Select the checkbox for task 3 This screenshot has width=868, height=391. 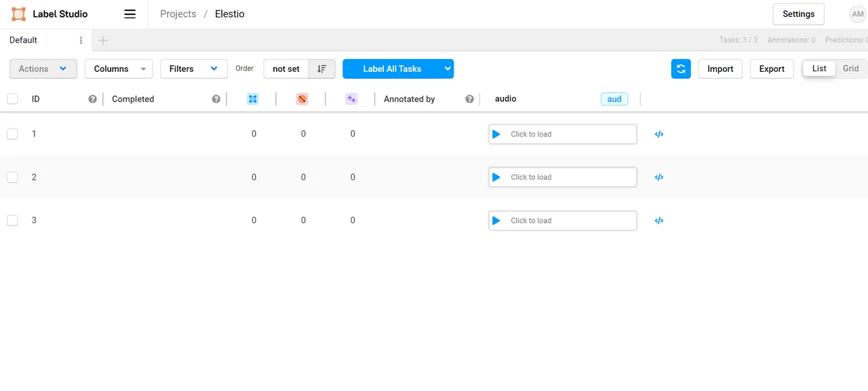[x=12, y=220]
